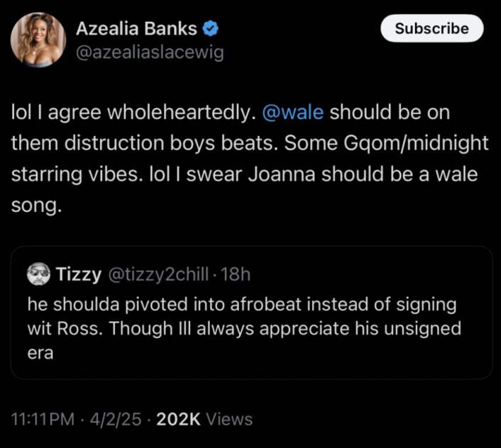Open the quoted post about afrobeat
Screen dimensions: 501x448
[x=250, y=326]
